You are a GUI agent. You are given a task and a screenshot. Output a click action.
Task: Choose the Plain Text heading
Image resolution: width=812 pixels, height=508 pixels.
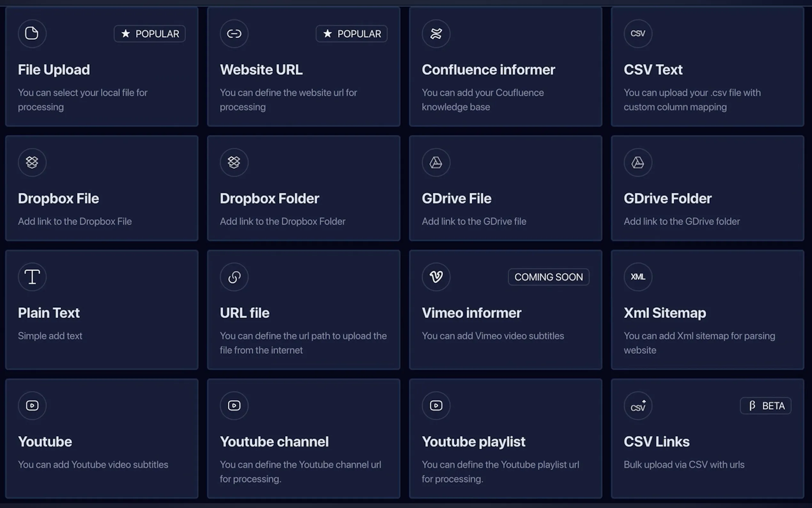coord(49,313)
